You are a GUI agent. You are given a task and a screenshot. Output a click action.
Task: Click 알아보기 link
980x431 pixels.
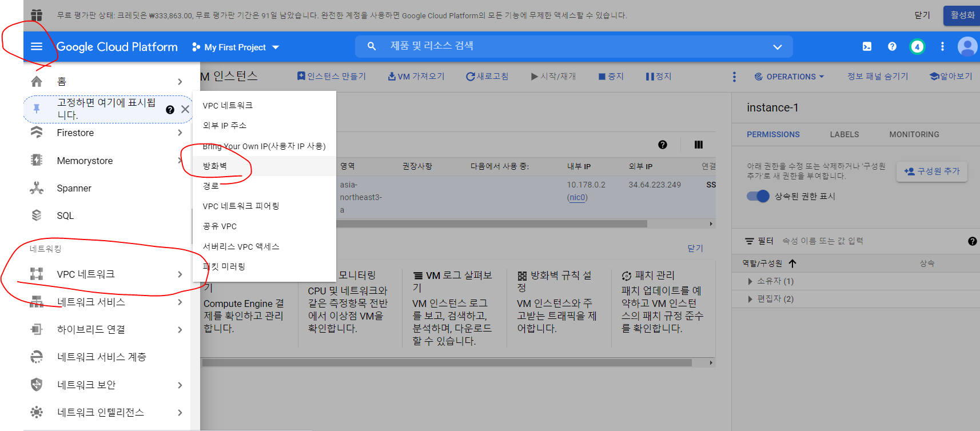pos(951,76)
